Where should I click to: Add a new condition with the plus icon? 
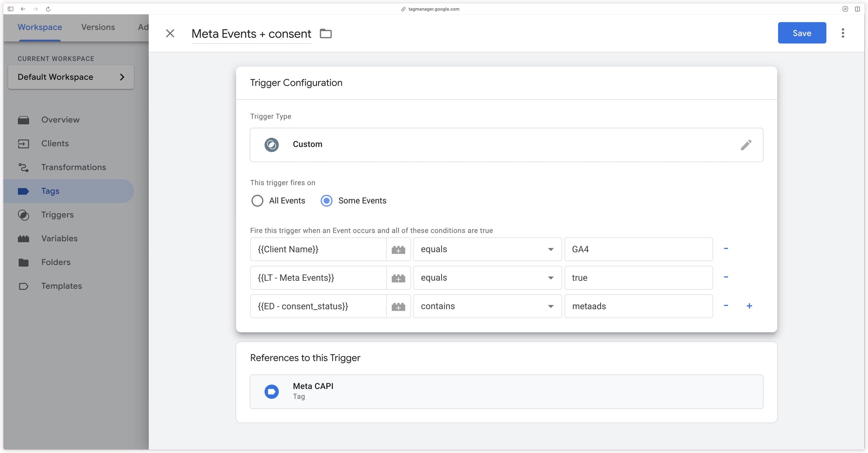tap(749, 306)
